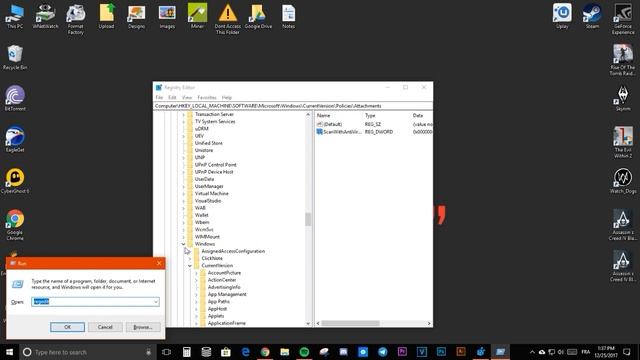Expand the Wbem registry key
Viewport: 640px width, 360px height.
click(184, 222)
